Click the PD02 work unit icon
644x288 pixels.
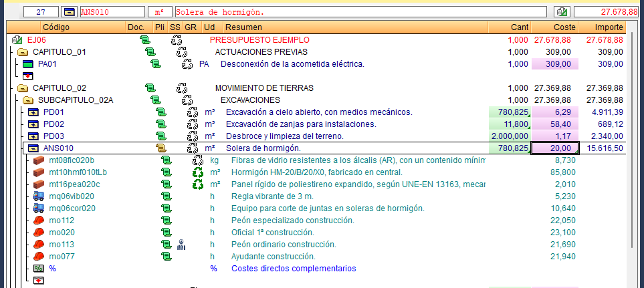pos(33,124)
